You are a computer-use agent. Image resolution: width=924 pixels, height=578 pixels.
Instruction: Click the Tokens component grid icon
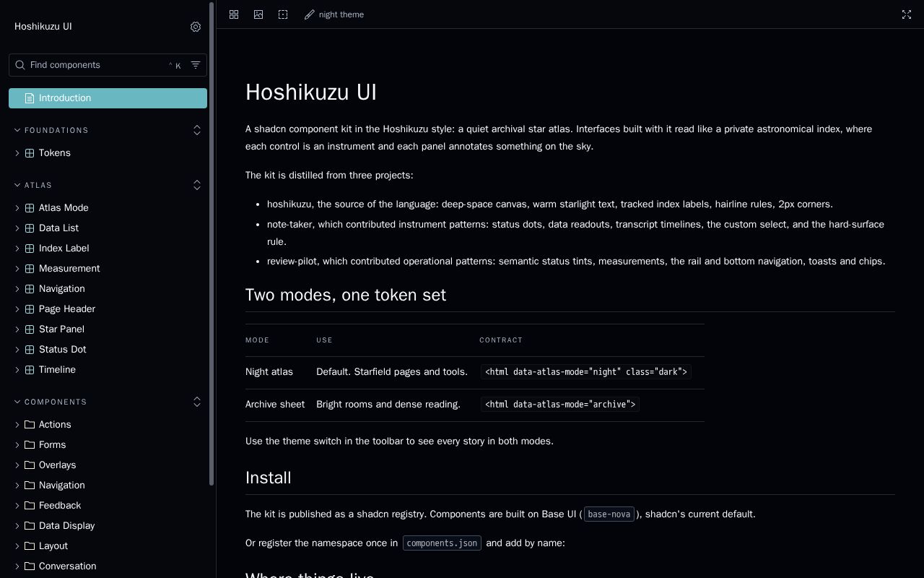pos(30,153)
